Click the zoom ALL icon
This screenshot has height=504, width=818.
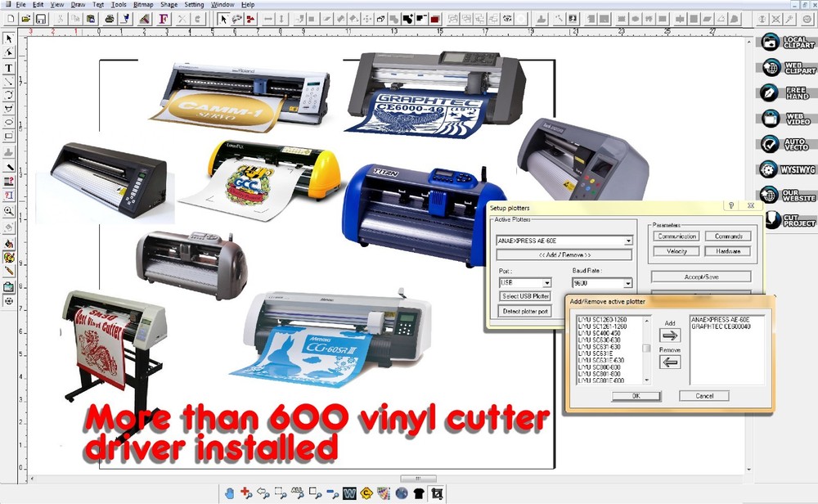tap(298, 493)
